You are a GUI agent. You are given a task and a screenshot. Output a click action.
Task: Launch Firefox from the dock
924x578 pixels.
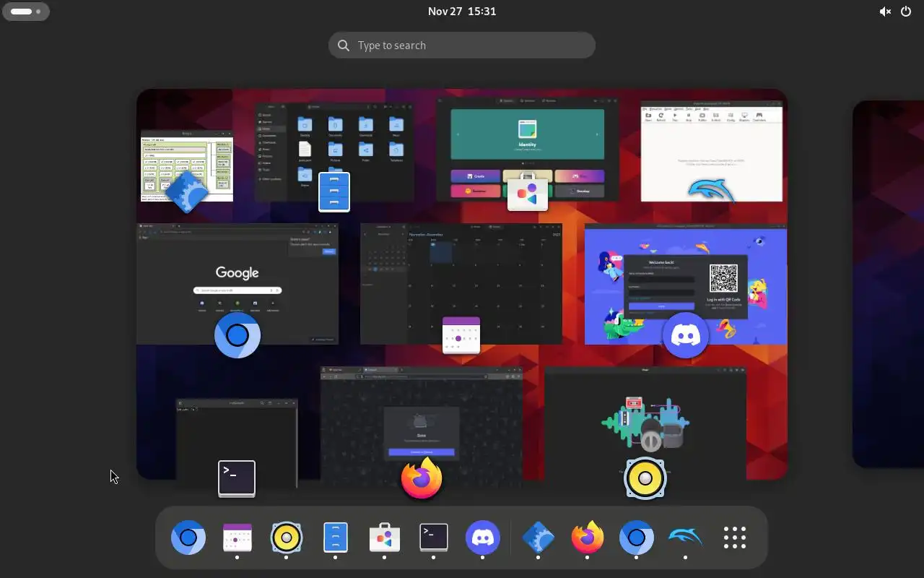tap(587, 538)
